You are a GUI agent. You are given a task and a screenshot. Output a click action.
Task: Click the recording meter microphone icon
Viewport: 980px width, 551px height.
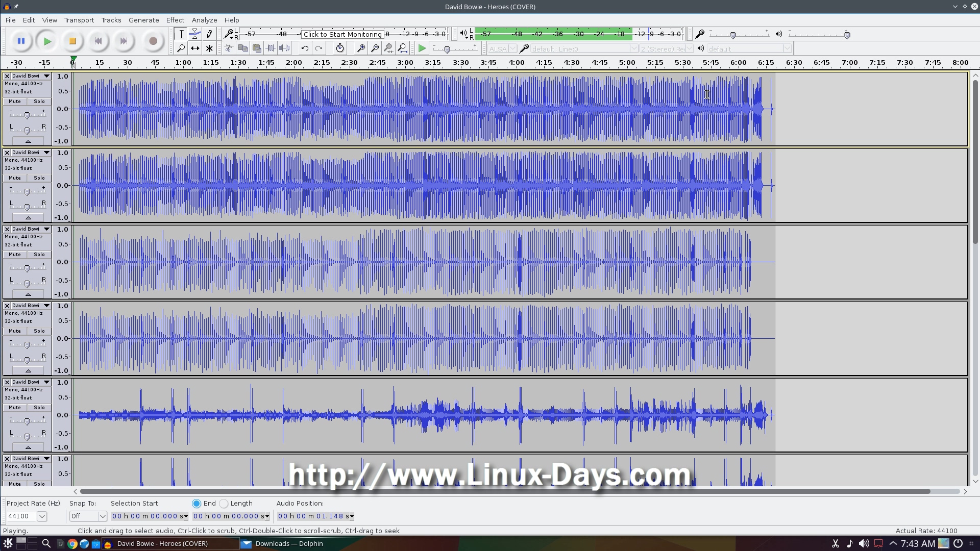[x=229, y=34]
